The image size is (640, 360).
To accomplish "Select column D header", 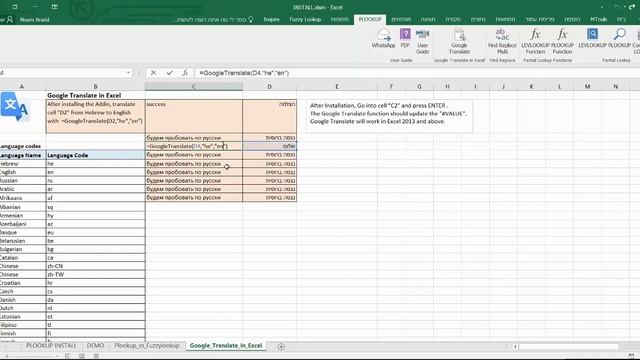I will click(269, 86).
